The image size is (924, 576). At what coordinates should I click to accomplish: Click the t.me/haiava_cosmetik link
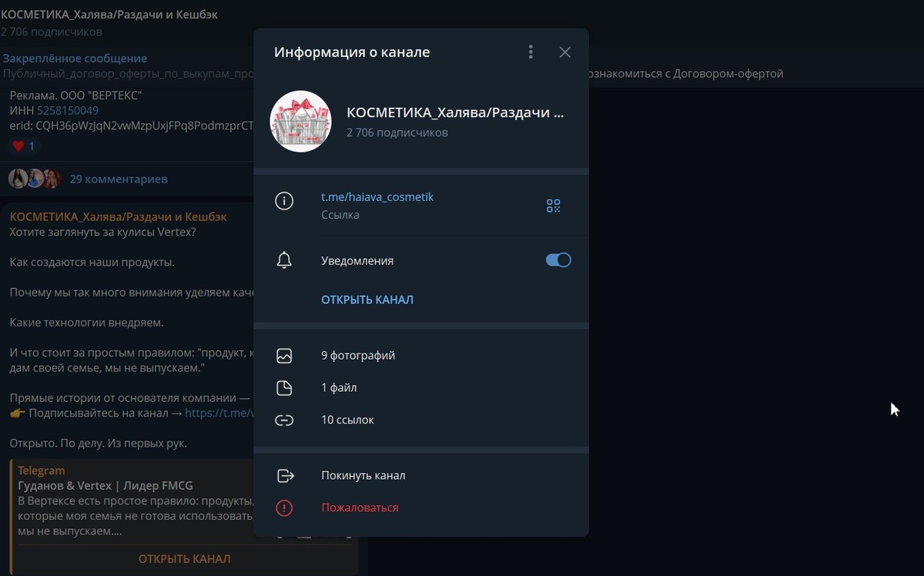(x=377, y=197)
